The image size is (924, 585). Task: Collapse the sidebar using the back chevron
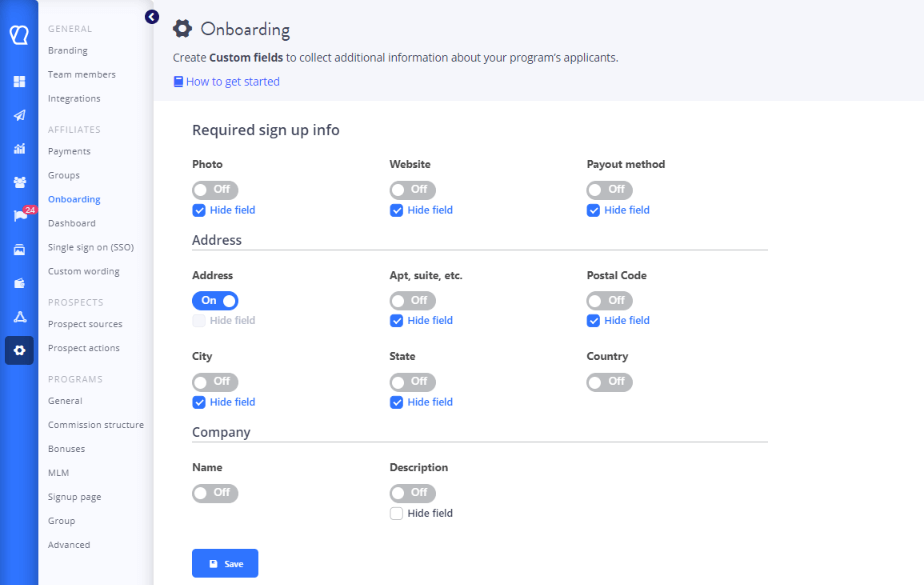coord(151,16)
